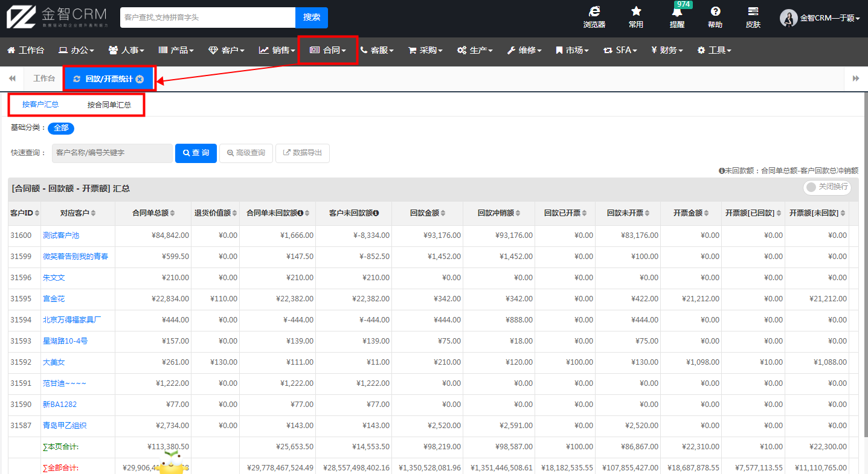Click the 搜索 search button

point(312,18)
